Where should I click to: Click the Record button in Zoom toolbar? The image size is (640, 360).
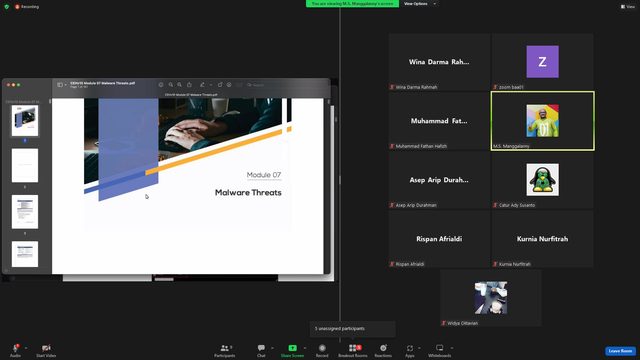pyautogui.click(x=322, y=350)
